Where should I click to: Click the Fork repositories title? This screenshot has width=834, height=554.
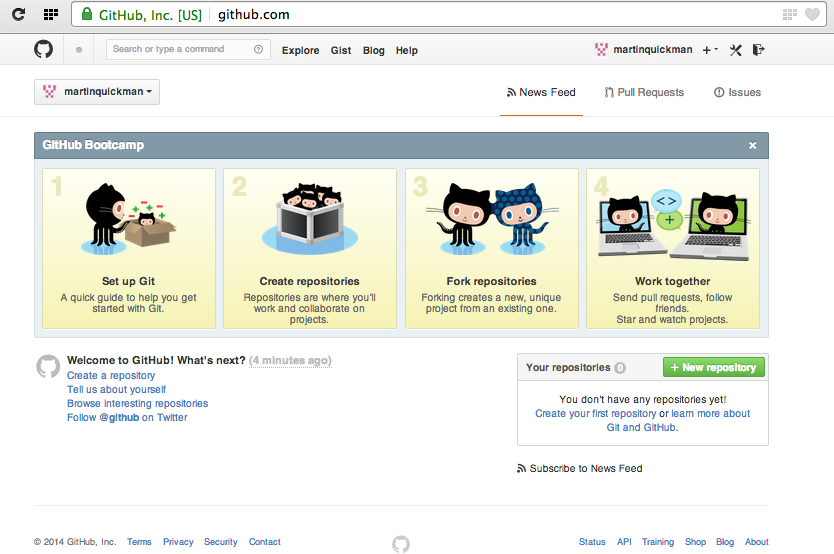[491, 281]
